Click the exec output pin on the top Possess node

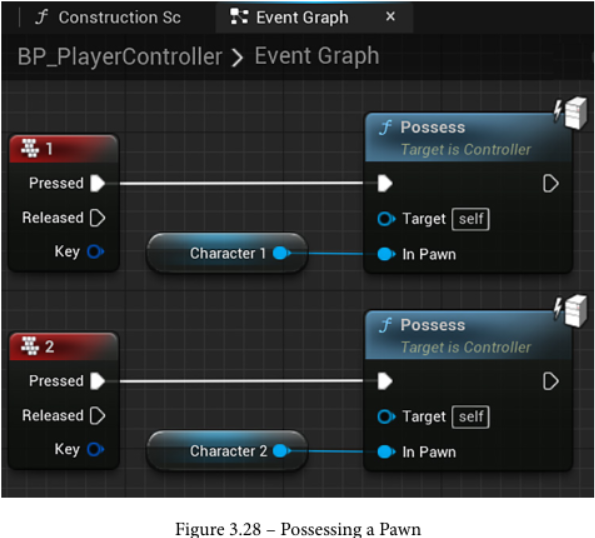tap(551, 184)
